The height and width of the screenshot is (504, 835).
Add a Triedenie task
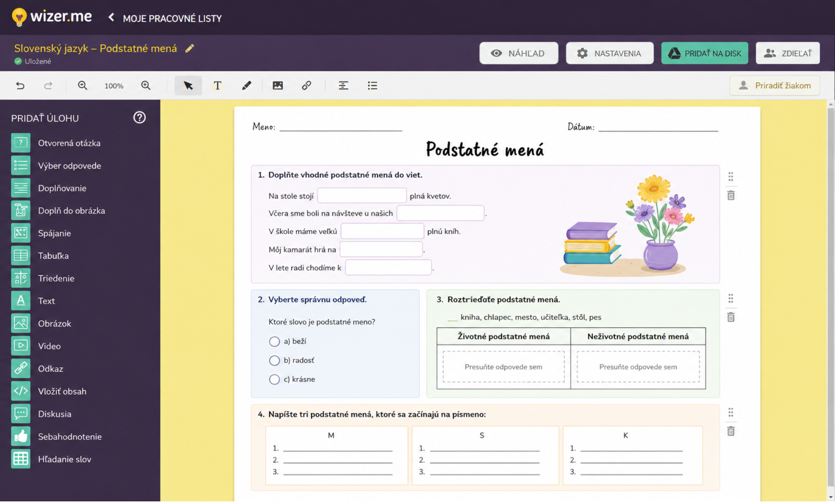[x=43, y=279]
